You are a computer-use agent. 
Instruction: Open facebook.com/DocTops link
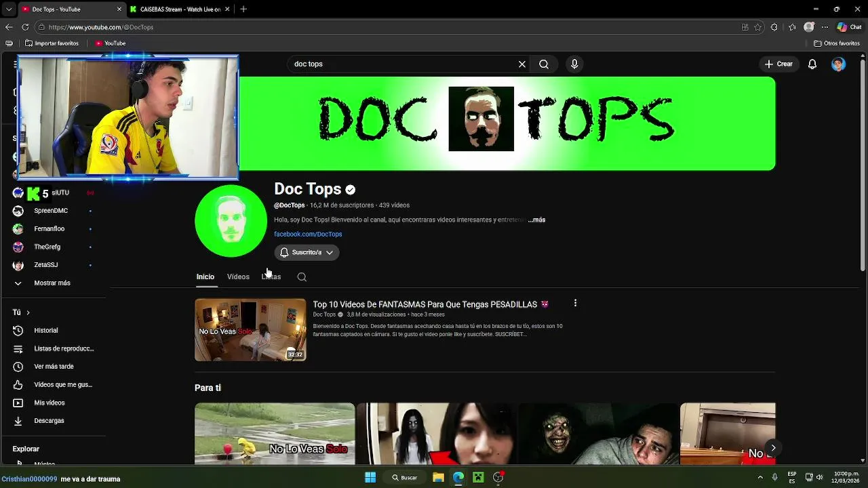point(308,234)
